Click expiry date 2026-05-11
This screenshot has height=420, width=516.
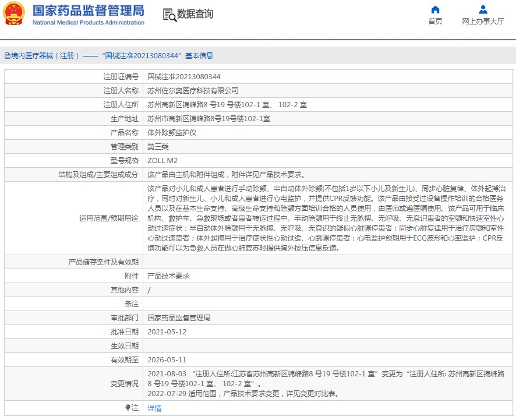167,360
